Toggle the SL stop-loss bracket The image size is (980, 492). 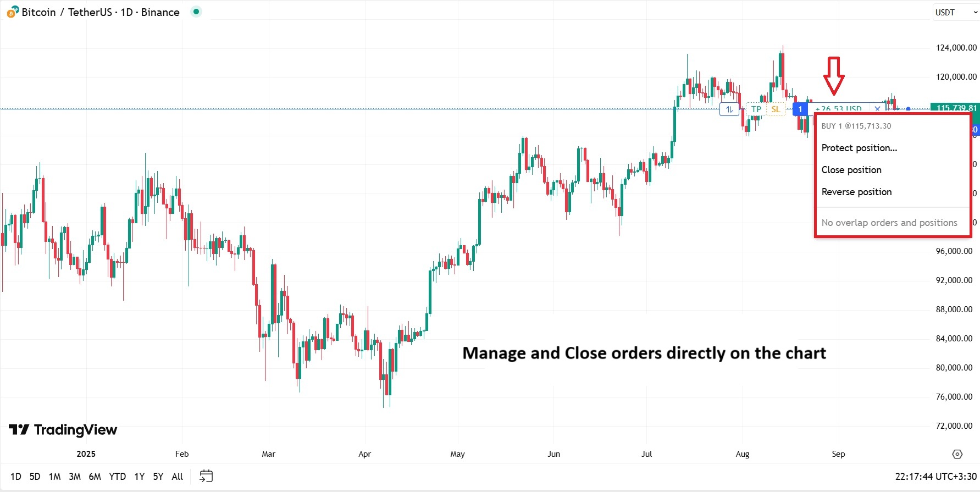pos(776,109)
